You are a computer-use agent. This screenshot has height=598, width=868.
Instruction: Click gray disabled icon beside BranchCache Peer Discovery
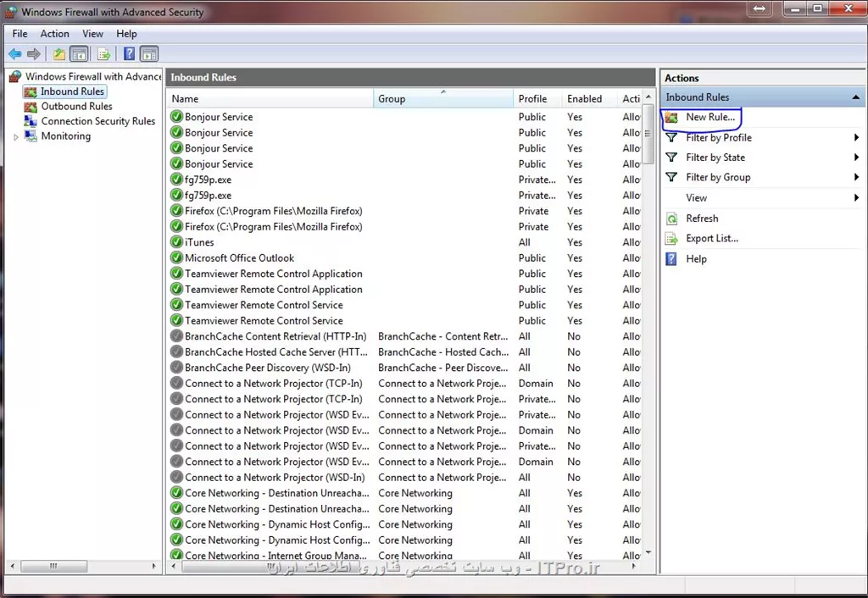pos(176,368)
